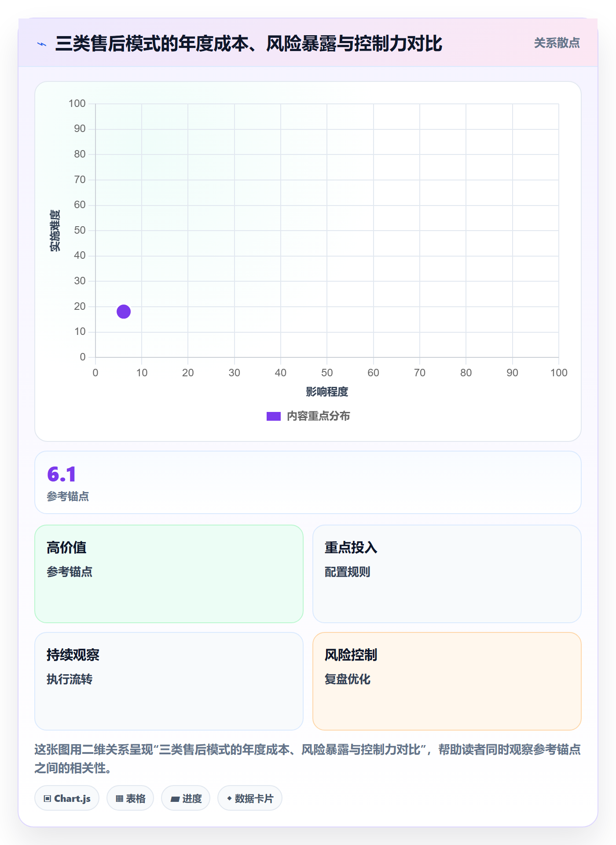616x845 pixels.
Task: Click the chart title 三类售后模式的年度成本
Action: 249,44
